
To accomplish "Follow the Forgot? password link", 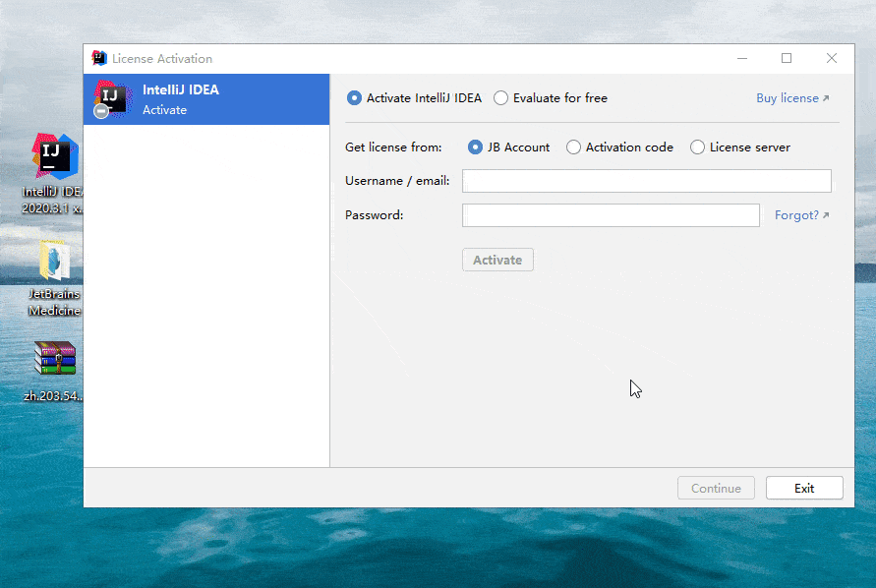I will (801, 215).
